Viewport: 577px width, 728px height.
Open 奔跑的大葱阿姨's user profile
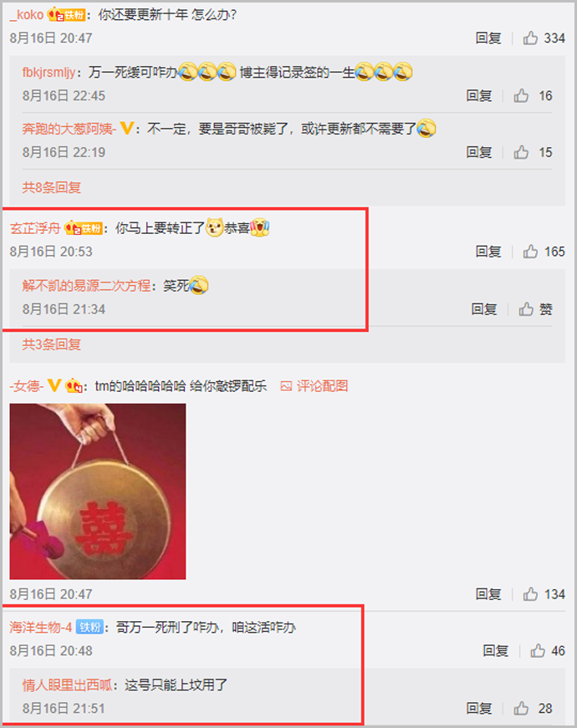(69, 129)
